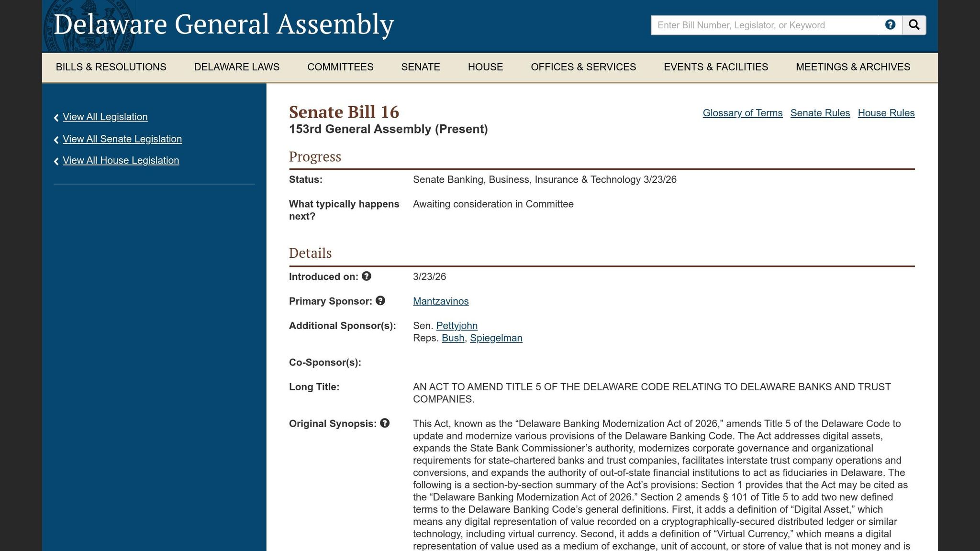Click the chevron beside View All House Legislation
The image size is (980, 551).
[x=56, y=161]
